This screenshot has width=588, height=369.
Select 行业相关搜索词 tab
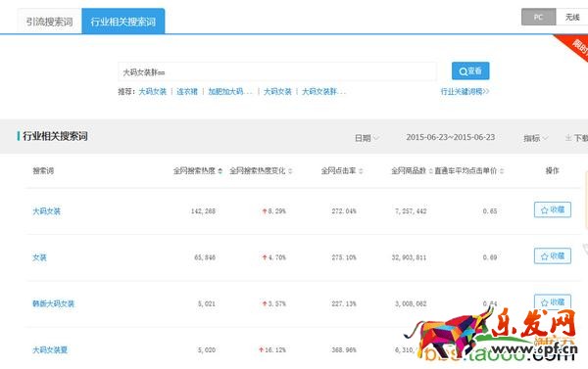123,22
